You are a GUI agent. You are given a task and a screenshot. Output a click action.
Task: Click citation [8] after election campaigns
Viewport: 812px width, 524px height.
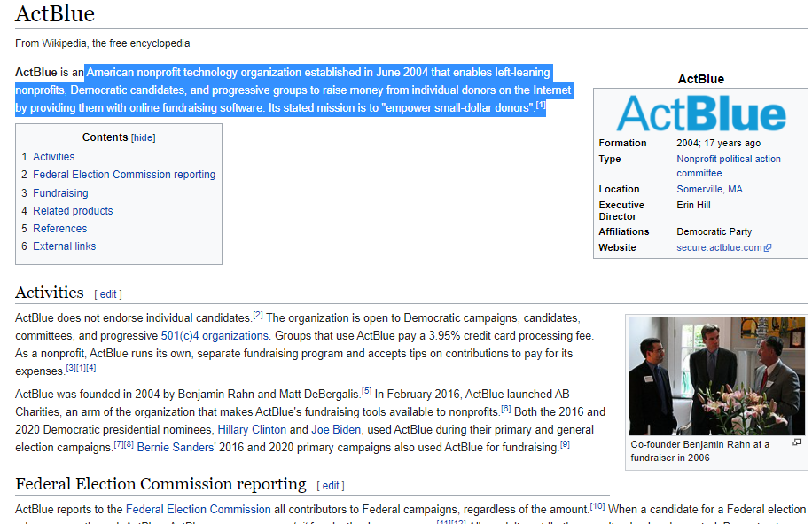(x=129, y=443)
